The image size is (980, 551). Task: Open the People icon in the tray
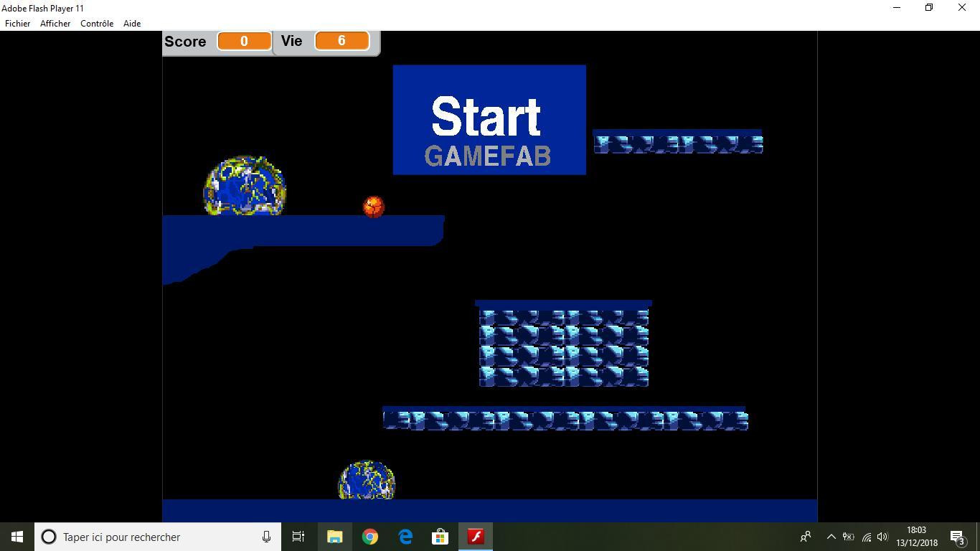click(x=806, y=537)
